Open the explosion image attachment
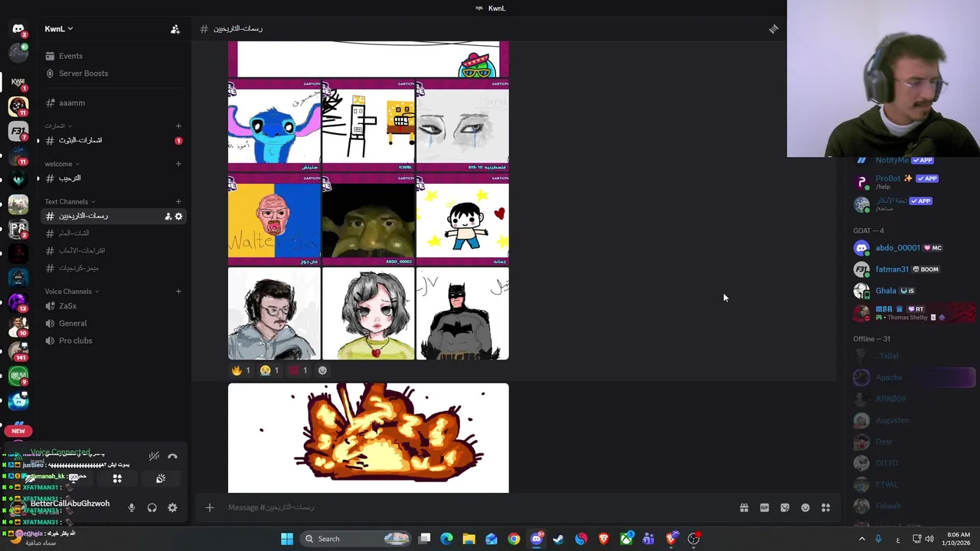 [368, 438]
